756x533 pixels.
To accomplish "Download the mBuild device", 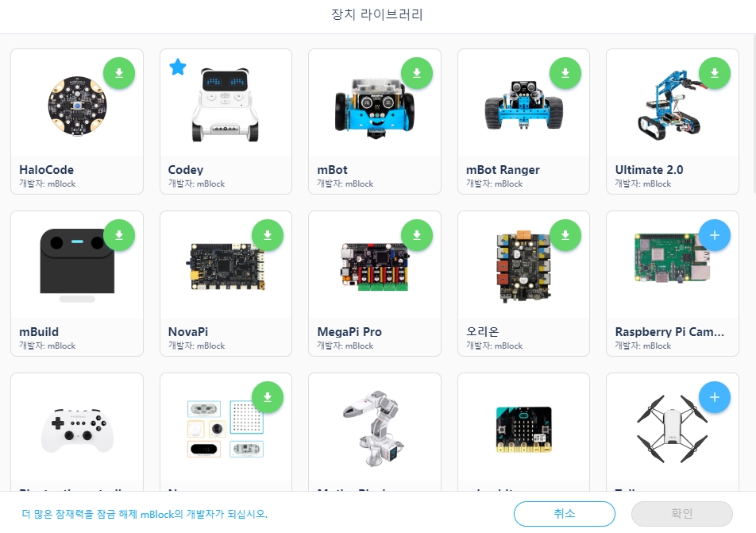I will 119,235.
